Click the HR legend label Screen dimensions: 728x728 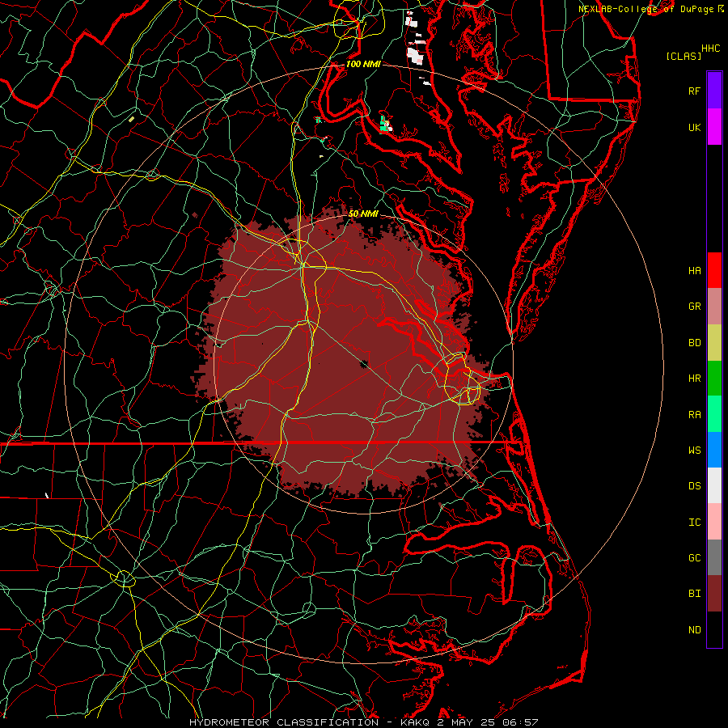[694, 379]
